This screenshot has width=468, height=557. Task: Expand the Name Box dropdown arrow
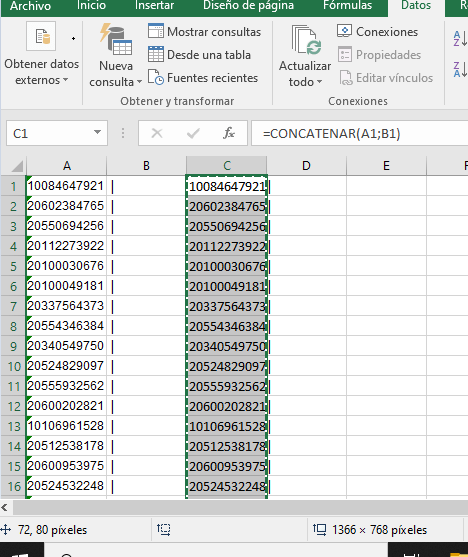tap(97, 133)
